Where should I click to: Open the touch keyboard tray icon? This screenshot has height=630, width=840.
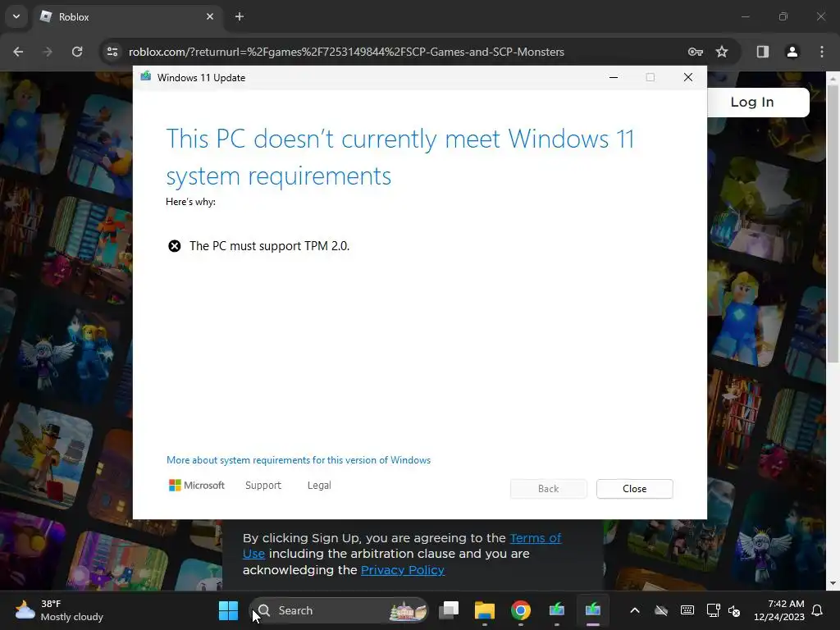pos(687,610)
